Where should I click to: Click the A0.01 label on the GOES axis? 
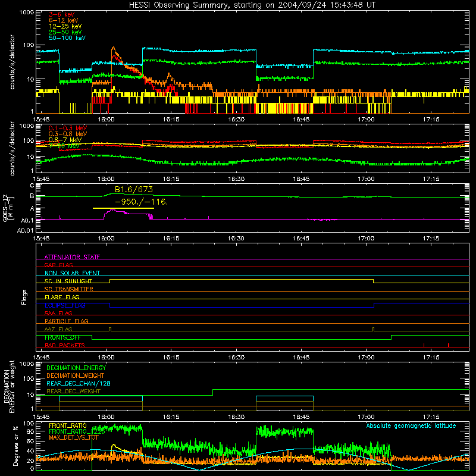tap(25, 231)
